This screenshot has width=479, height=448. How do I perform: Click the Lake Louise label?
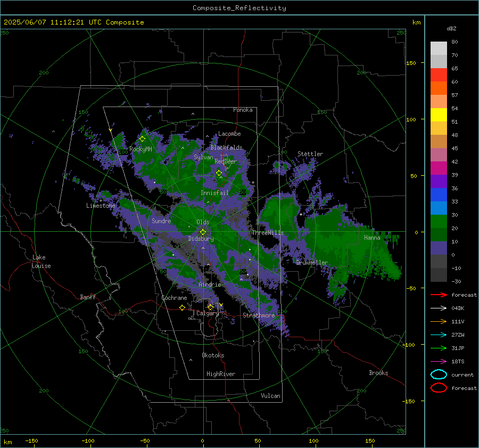click(x=41, y=262)
